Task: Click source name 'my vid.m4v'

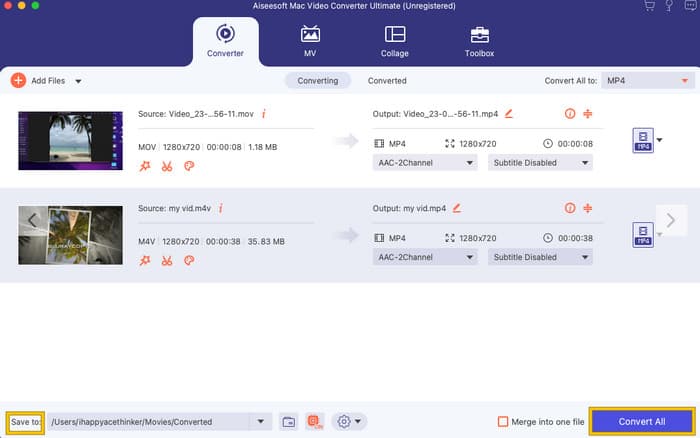Action: 190,209
